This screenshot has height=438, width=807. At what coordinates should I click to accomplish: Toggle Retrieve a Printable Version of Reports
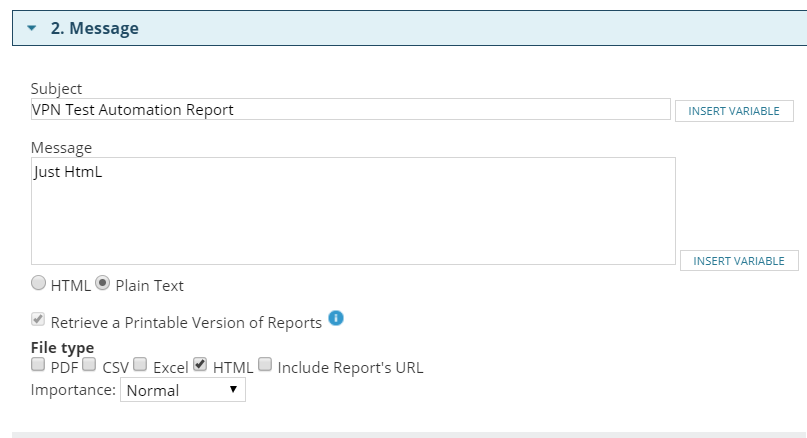[x=38, y=319]
